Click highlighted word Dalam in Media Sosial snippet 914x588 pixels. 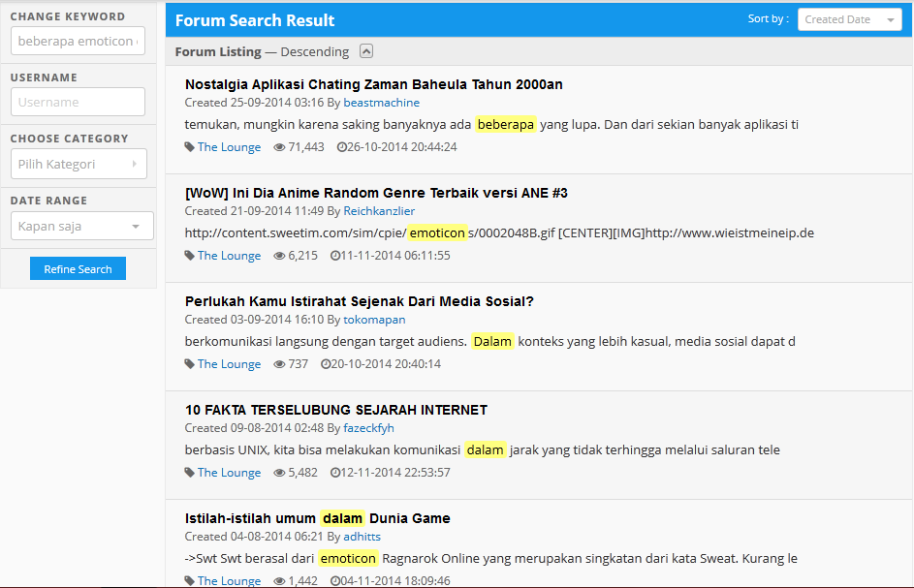coord(492,341)
